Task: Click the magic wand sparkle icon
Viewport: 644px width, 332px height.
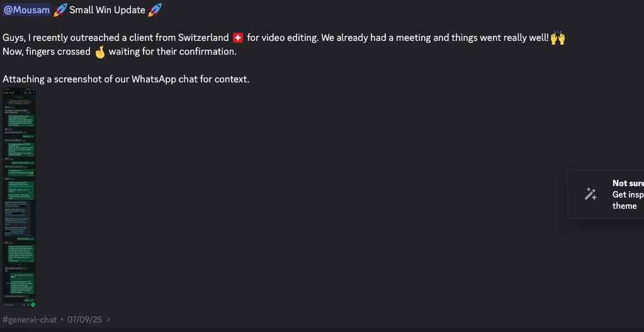Action: tap(590, 194)
